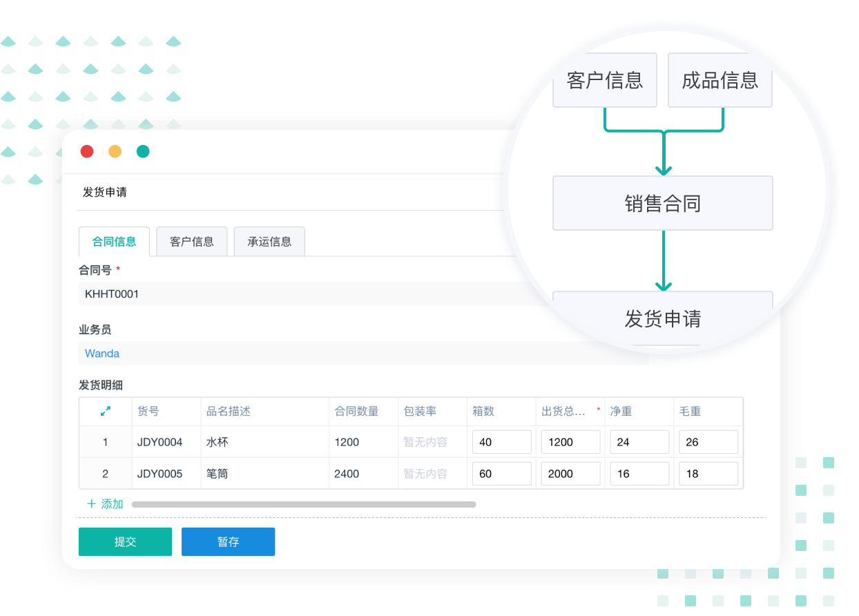Click the table horizontal scrollbar
The width and height of the screenshot is (859, 616).
click(x=304, y=505)
